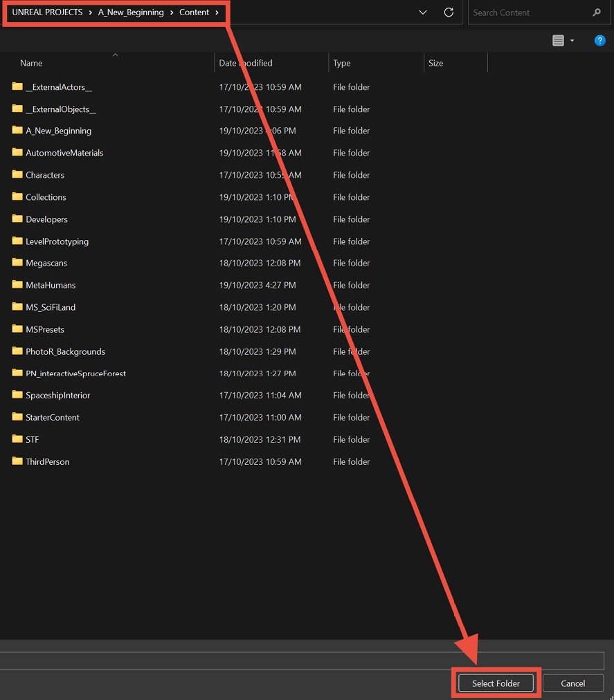The height and width of the screenshot is (700, 614).
Task: Click the MS_SciFiLand folder name
Action: tap(51, 307)
